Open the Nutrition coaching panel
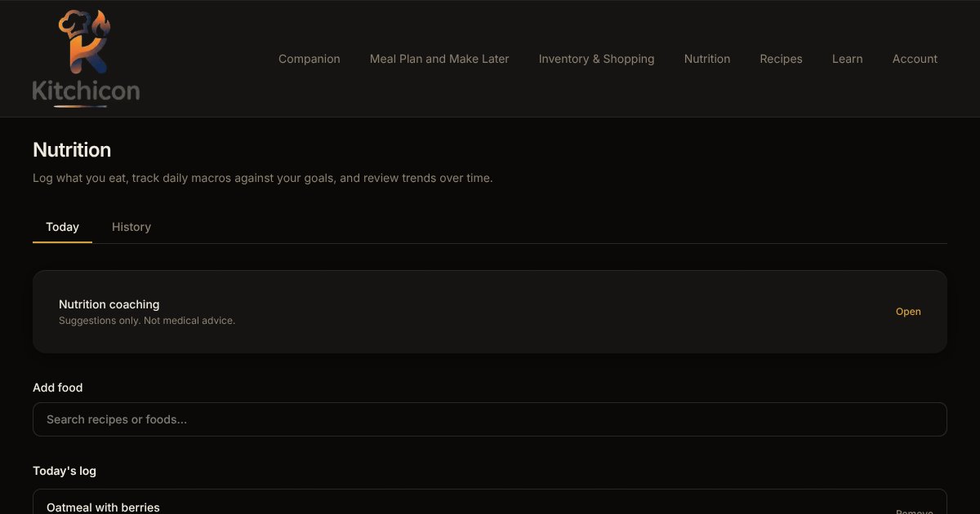This screenshot has height=514, width=980. [x=908, y=312]
